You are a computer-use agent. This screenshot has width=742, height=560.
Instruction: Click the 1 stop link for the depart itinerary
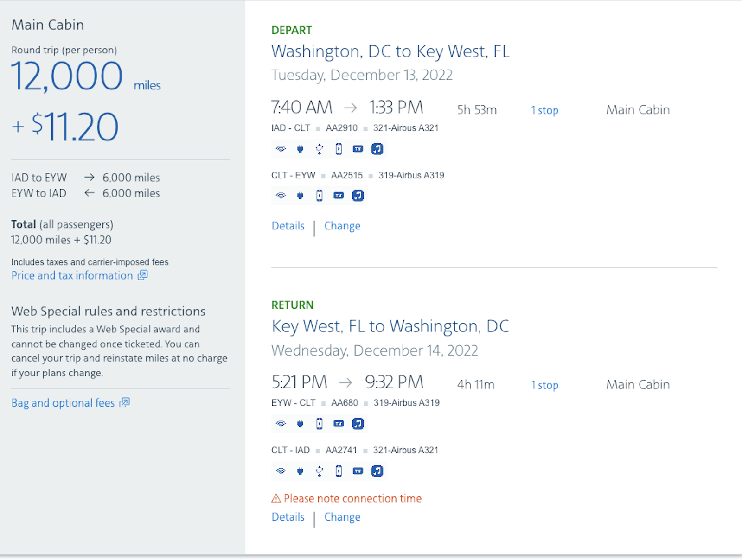click(544, 110)
